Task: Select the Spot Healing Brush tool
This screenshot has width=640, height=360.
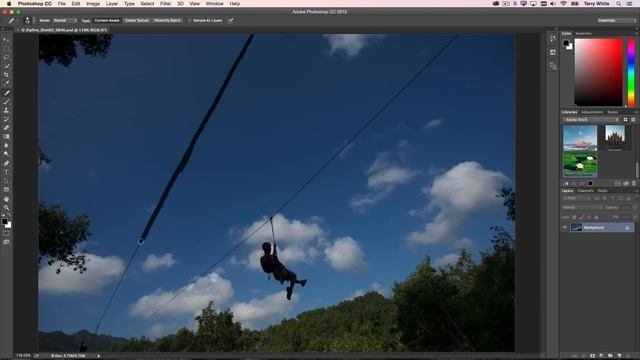Action: pos(6,93)
